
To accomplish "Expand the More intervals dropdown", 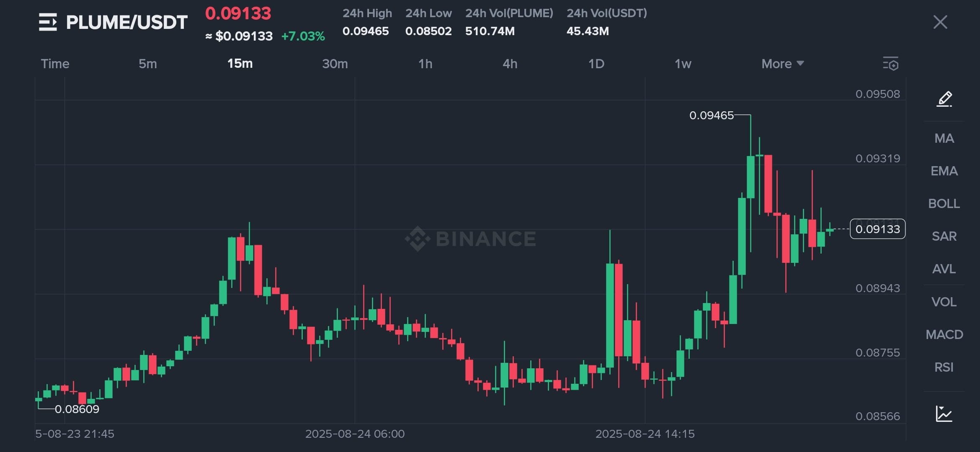I will click(782, 64).
